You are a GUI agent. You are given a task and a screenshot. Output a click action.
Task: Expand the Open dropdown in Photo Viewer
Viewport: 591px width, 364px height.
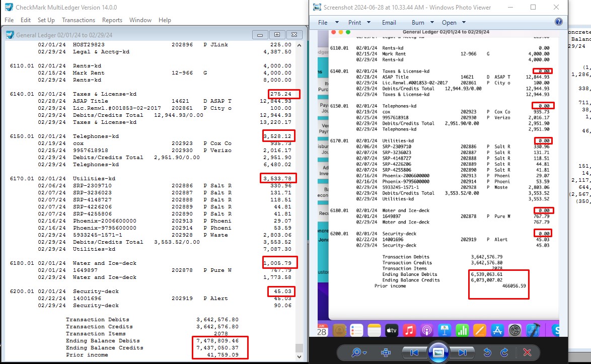point(453,23)
